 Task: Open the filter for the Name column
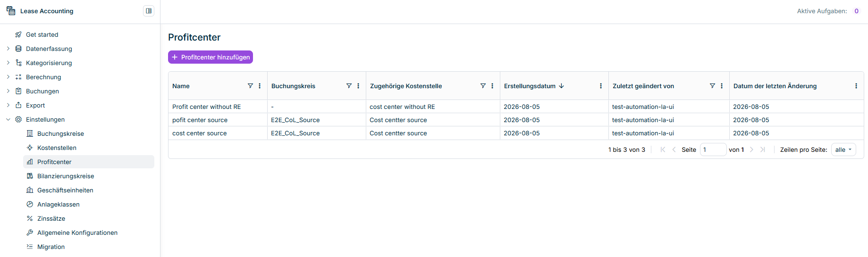point(251,86)
